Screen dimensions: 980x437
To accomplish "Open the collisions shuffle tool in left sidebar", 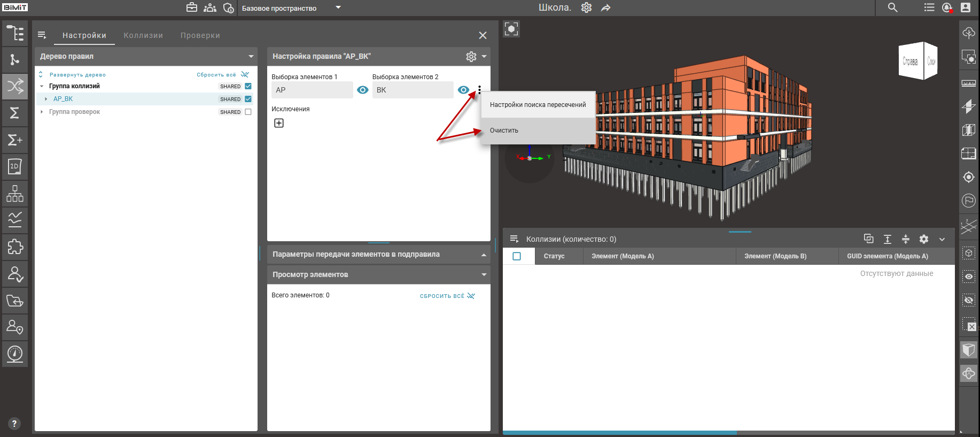I will click(15, 86).
